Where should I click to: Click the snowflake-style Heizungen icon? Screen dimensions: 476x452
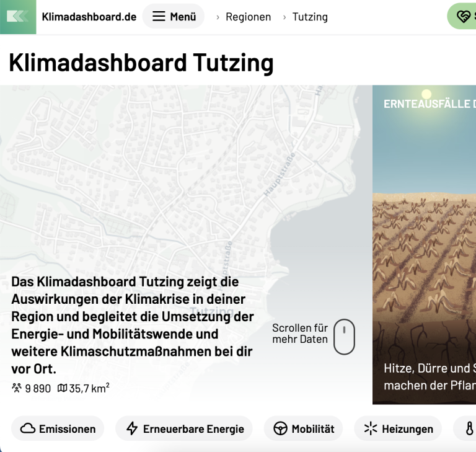[x=371, y=428]
